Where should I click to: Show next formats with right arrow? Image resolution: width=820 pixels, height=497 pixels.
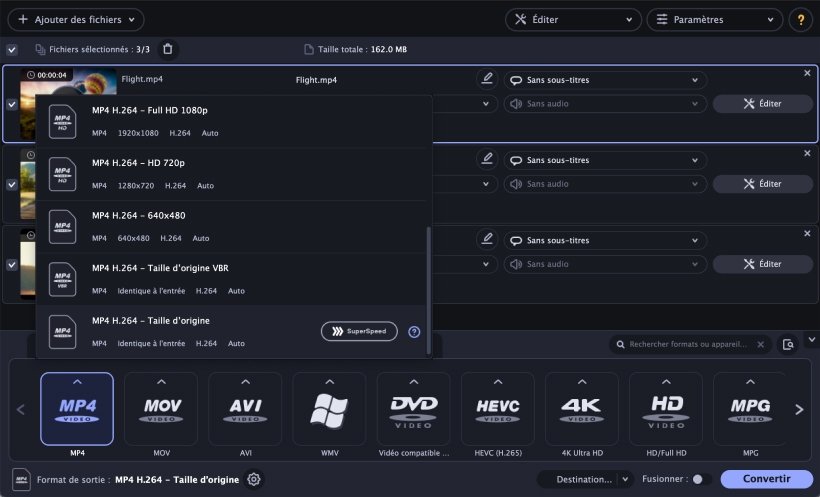click(x=799, y=410)
